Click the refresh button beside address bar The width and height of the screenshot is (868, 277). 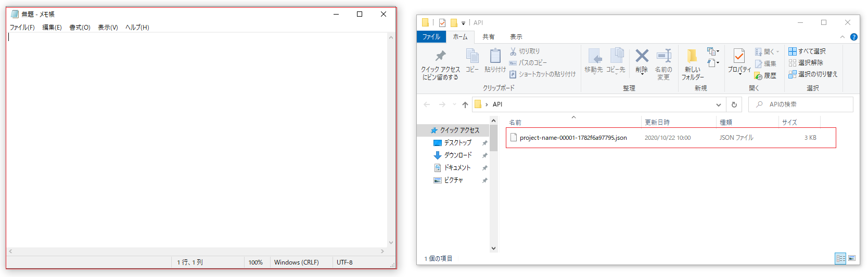[734, 104]
